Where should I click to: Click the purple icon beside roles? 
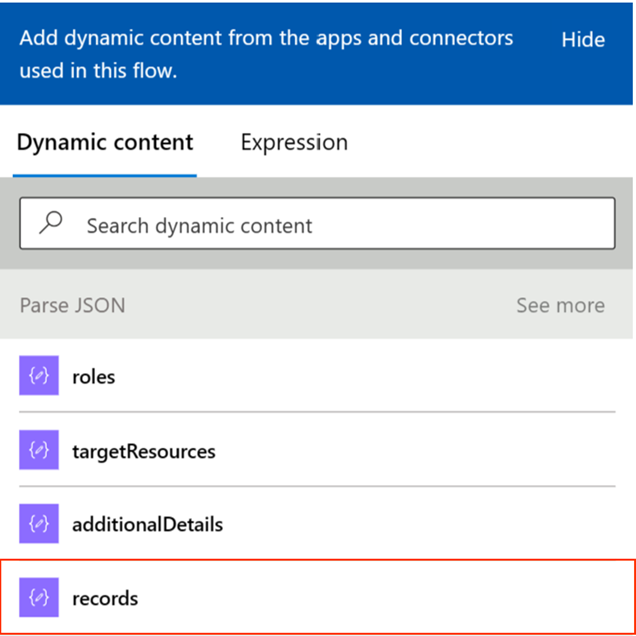pyautogui.click(x=39, y=376)
